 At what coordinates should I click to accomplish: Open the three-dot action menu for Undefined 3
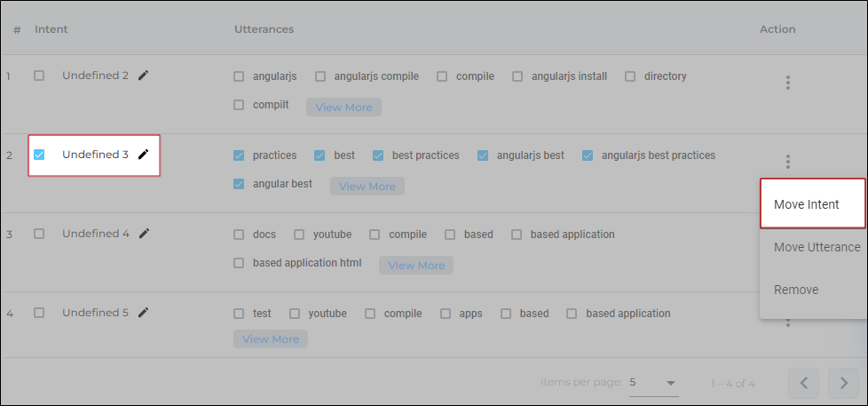[787, 162]
